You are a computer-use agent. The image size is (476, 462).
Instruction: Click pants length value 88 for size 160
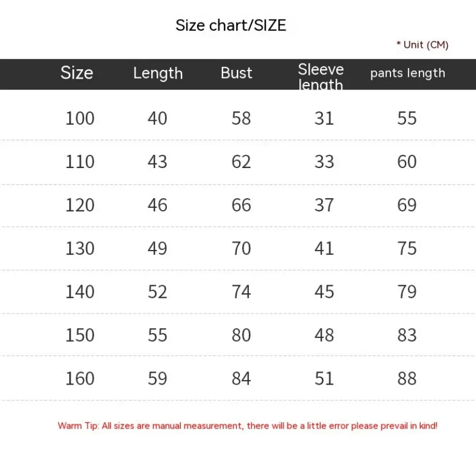coord(407,378)
